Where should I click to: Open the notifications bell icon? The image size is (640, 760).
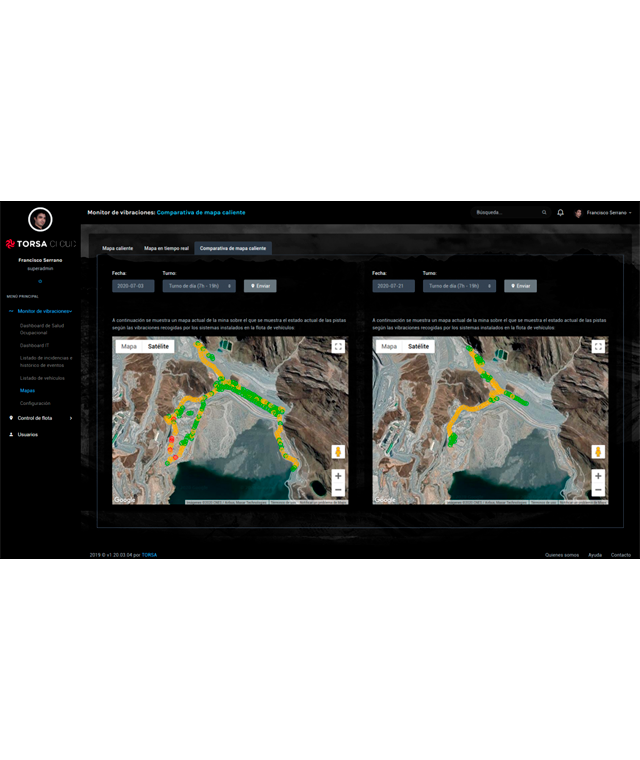[x=560, y=212]
